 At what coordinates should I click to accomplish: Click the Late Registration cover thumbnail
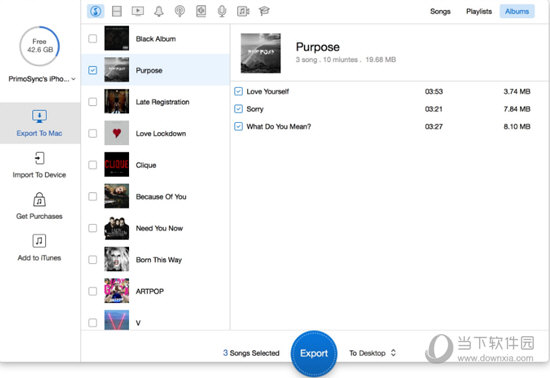[117, 101]
